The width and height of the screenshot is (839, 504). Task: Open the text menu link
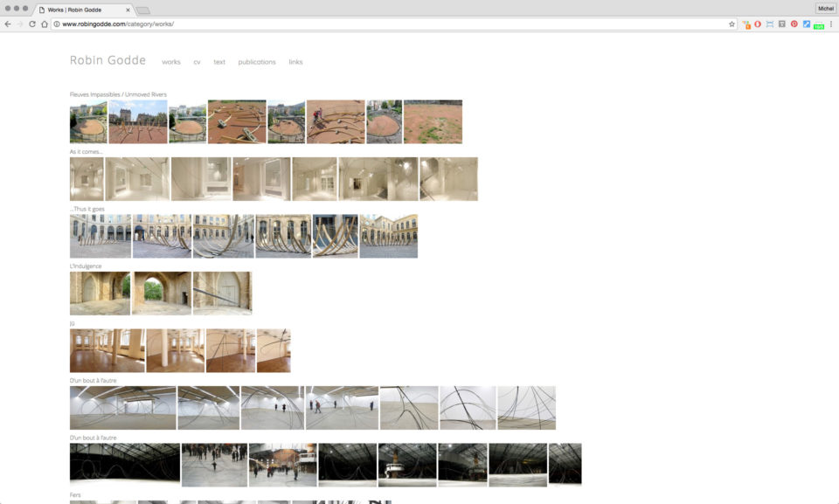[219, 62]
